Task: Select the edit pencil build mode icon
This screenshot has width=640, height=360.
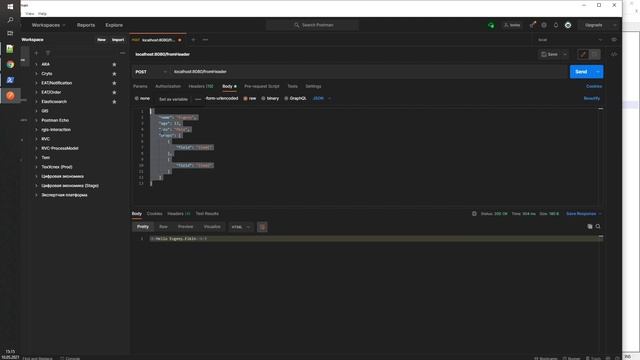Action: point(583,54)
